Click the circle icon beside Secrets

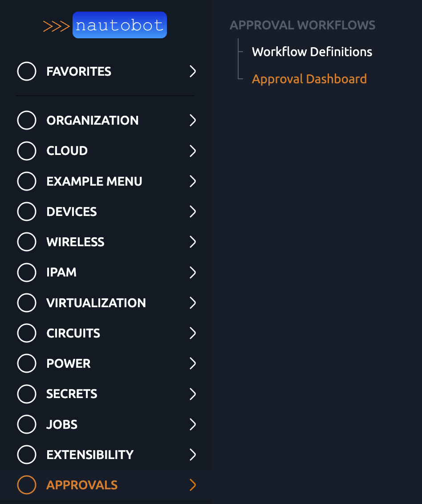pyautogui.click(x=27, y=394)
